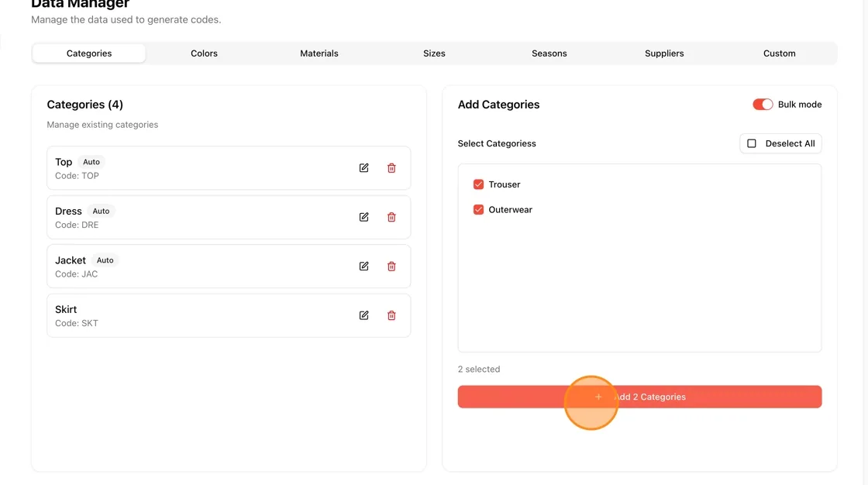The width and height of the screenshot is (868, 485).
Task: Turn off Bulk mode switch
Action: [x=763, y=104]
